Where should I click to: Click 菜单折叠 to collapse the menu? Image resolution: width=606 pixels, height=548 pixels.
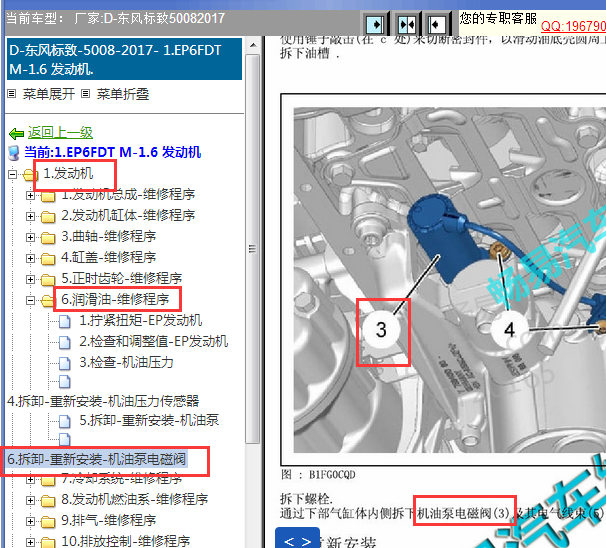coord(123,94)
